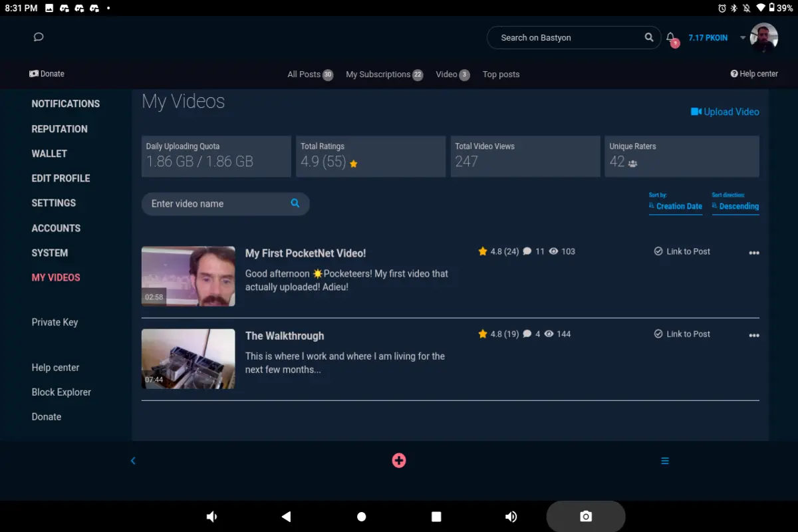Switch to Video tab
This screenshot has width=798, height=532.
pos(453,74)
